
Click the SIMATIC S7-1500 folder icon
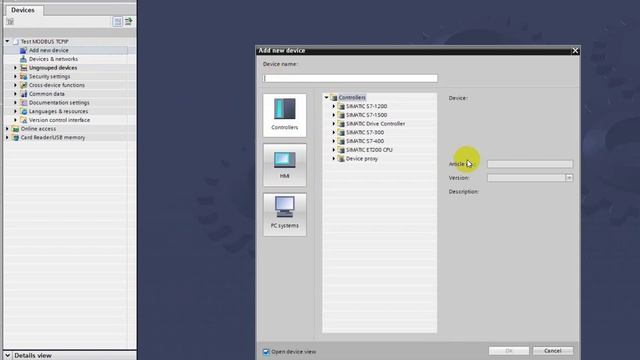pos(341,115)
